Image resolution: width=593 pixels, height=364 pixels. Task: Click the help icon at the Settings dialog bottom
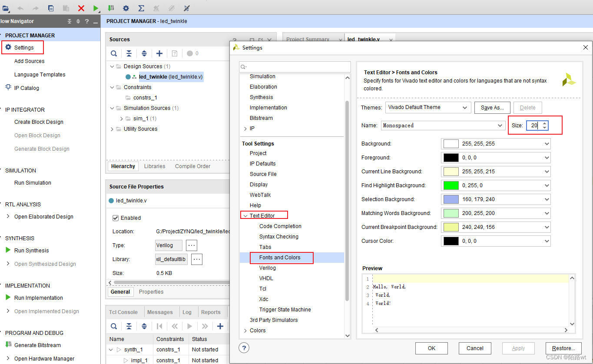tap(244, 348)
